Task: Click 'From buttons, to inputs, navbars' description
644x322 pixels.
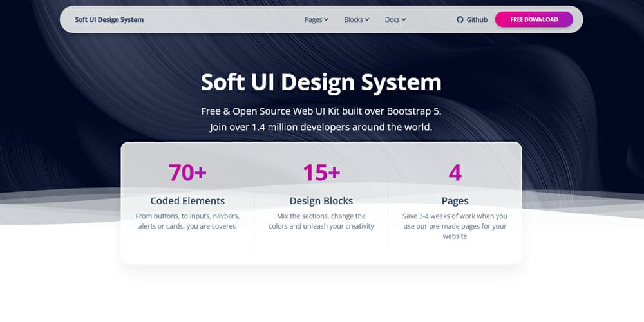Action: pyautogui.click(x=187, y=221)
